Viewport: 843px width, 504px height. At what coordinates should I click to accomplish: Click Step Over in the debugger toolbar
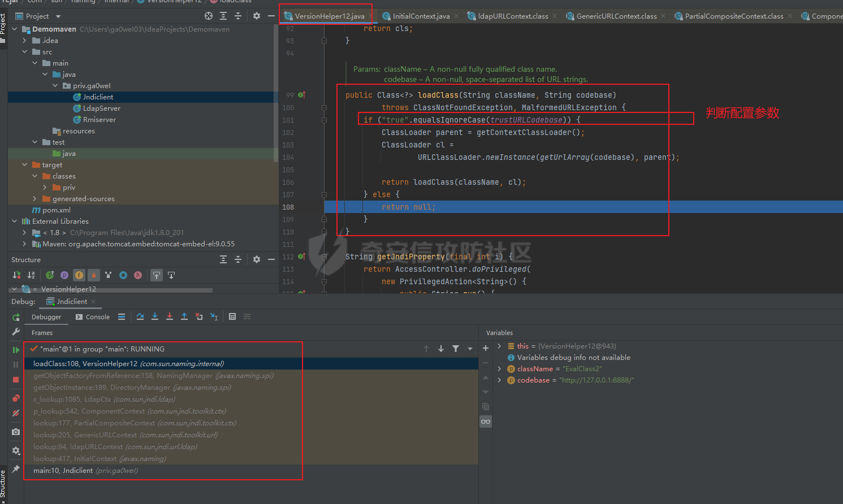point(140,316)
